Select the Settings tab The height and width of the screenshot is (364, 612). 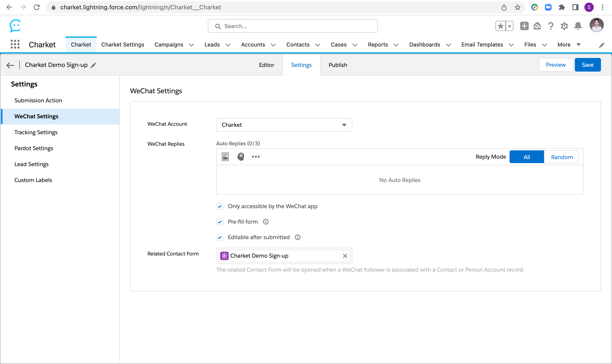301,65
